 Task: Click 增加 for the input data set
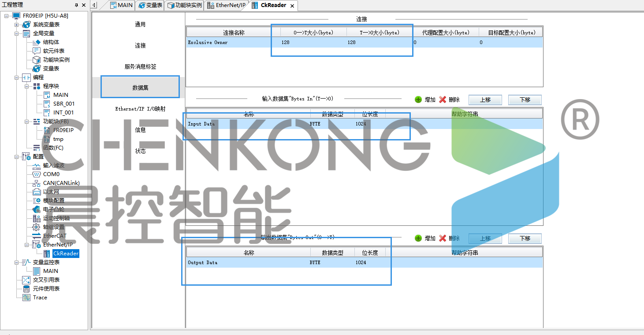coord(425,100)
